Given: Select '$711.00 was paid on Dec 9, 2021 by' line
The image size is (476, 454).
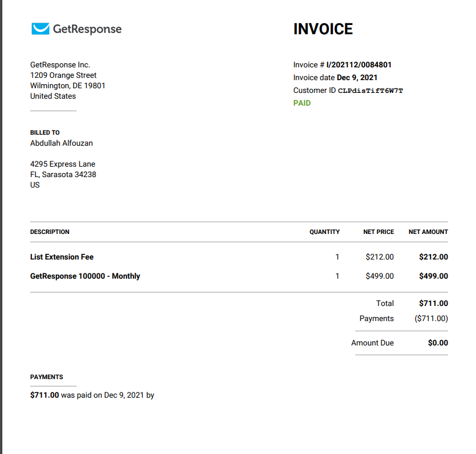Looking at the screenshot, I should coord(92,395).
